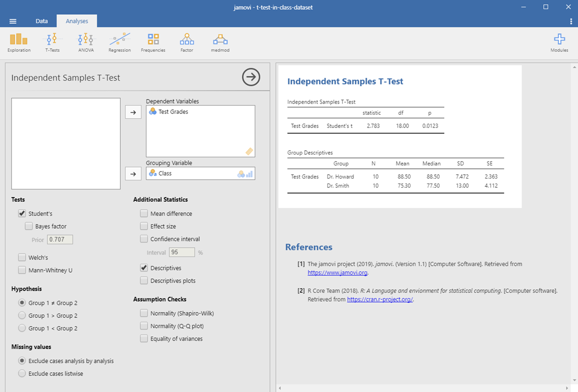Enable Normality (Shapiro-Wilk) assumption check

click(x=144, y=313)
